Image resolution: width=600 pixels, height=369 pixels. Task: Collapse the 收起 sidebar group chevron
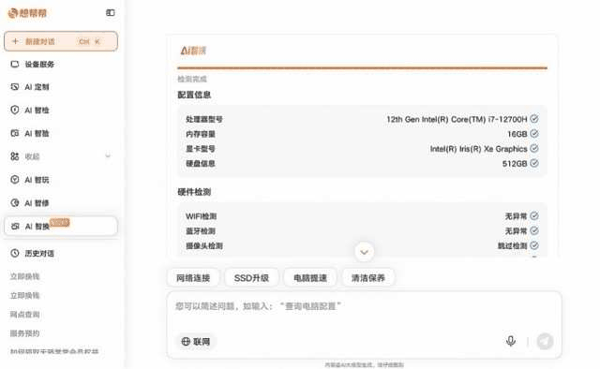coord(108,156)
